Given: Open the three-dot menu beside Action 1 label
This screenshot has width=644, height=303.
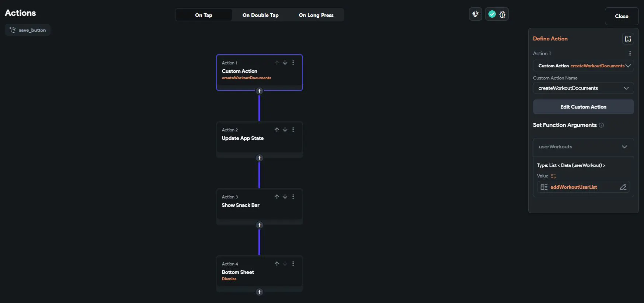Looking at the screenshot, I should click(630, 53).
